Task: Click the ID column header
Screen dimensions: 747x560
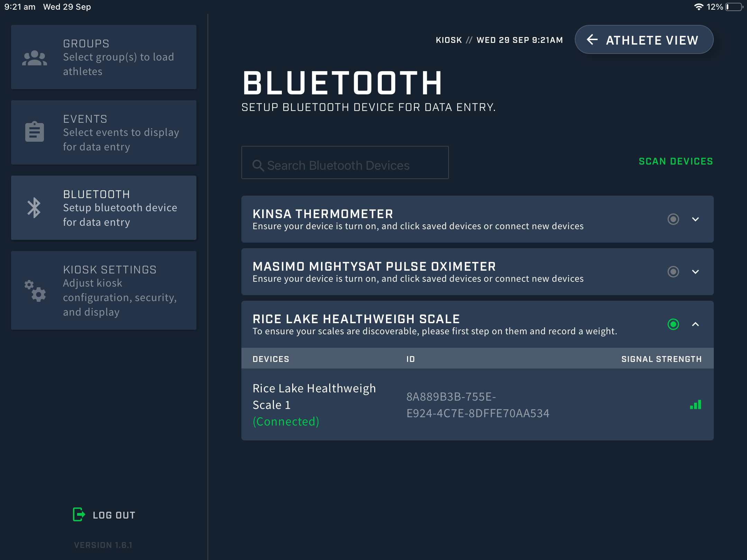Action: point(411,359)
